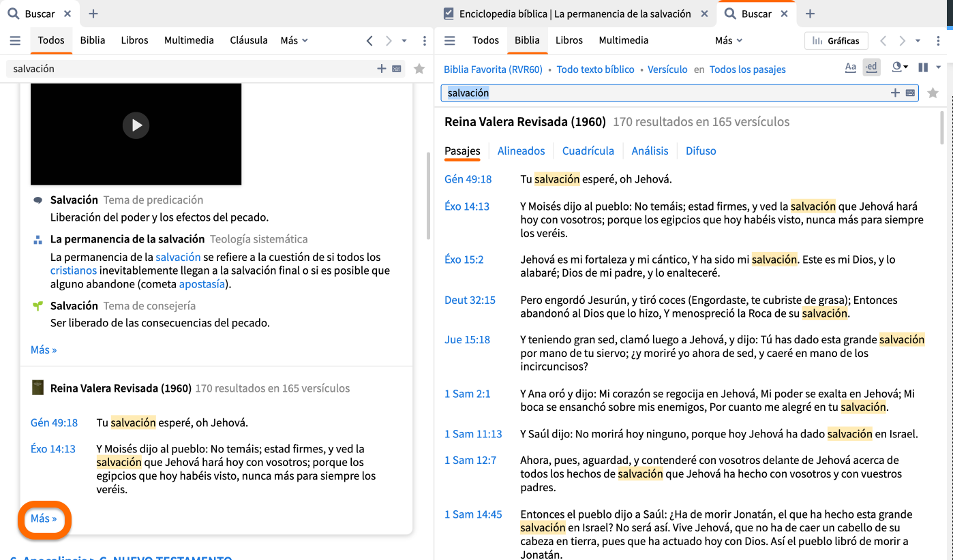953x560 pixels.
Task: Click the plus icon in the Biblia panel search box
Action: click(895, 93)
